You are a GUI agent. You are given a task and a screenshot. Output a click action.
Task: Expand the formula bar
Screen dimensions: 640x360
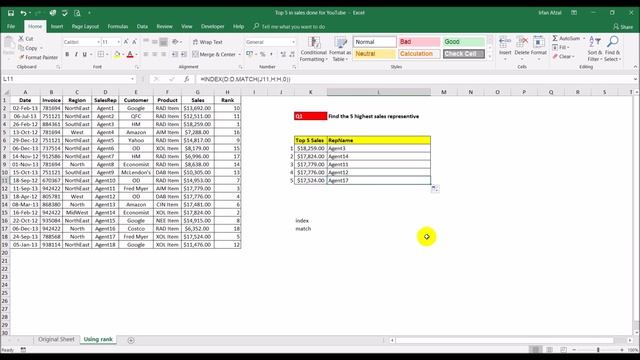[x=635, y=79]
